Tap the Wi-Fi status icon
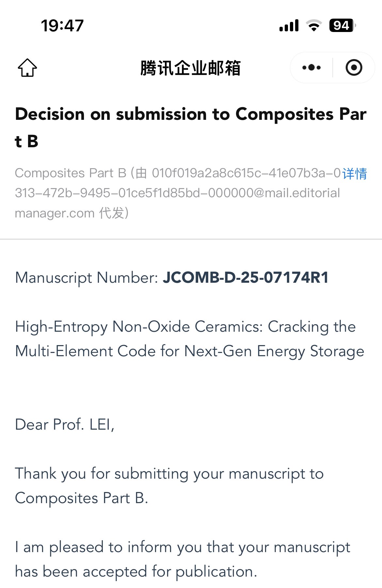 314,25
